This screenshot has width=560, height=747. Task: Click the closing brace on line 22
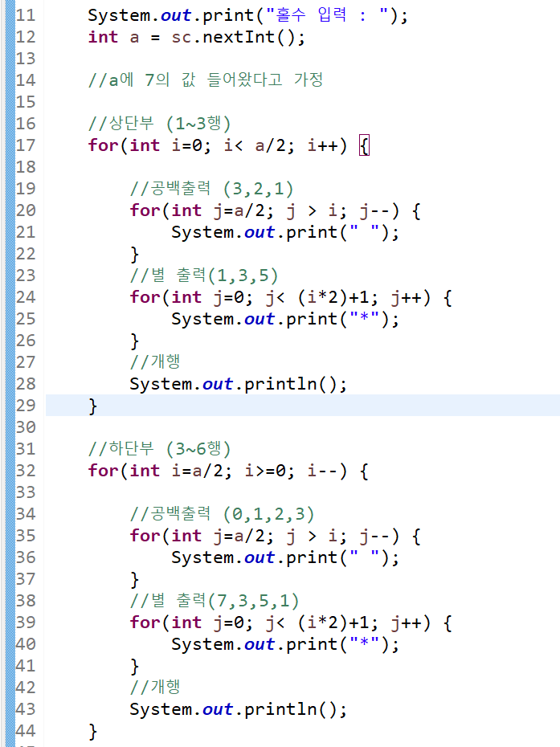pyautogui.click(x=135, y=254)
